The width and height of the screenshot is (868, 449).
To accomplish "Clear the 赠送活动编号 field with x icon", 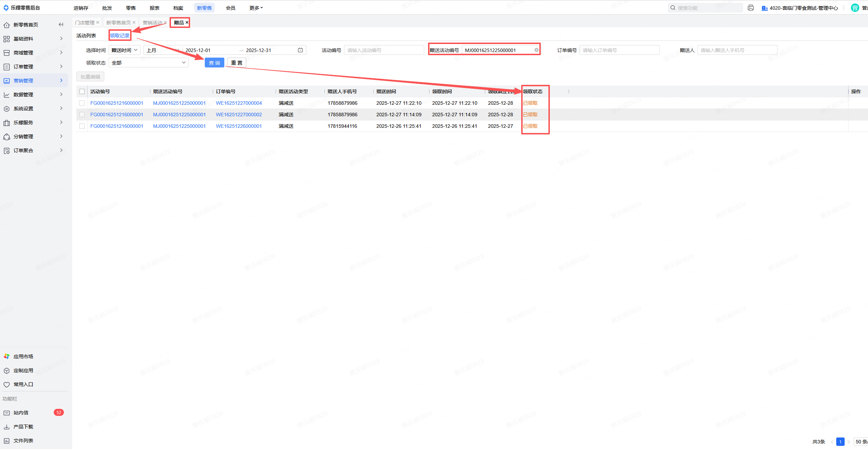I will (536, 50).
